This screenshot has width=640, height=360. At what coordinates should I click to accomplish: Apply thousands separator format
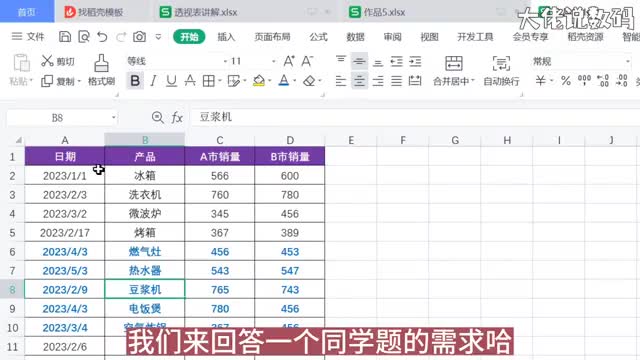tap(584, 80)
